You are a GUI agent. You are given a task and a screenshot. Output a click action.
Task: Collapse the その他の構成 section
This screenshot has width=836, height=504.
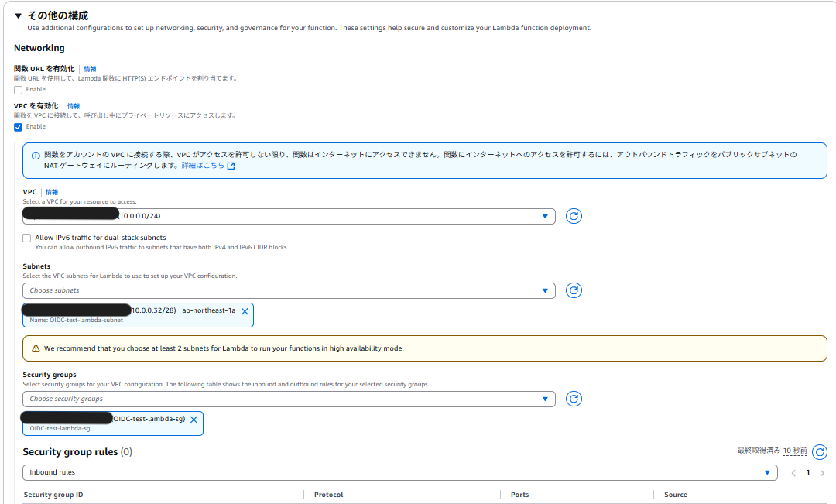pos(18,15)
